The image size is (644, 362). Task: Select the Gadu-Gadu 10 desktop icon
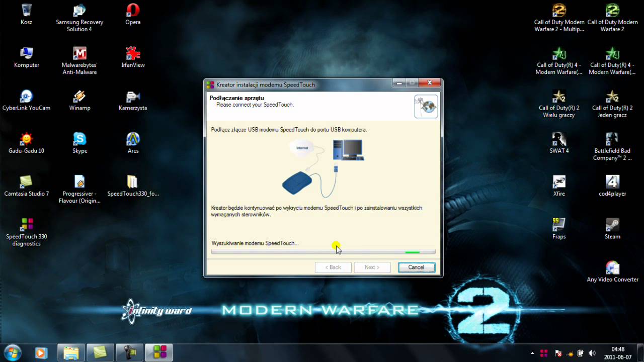point(27,142)
